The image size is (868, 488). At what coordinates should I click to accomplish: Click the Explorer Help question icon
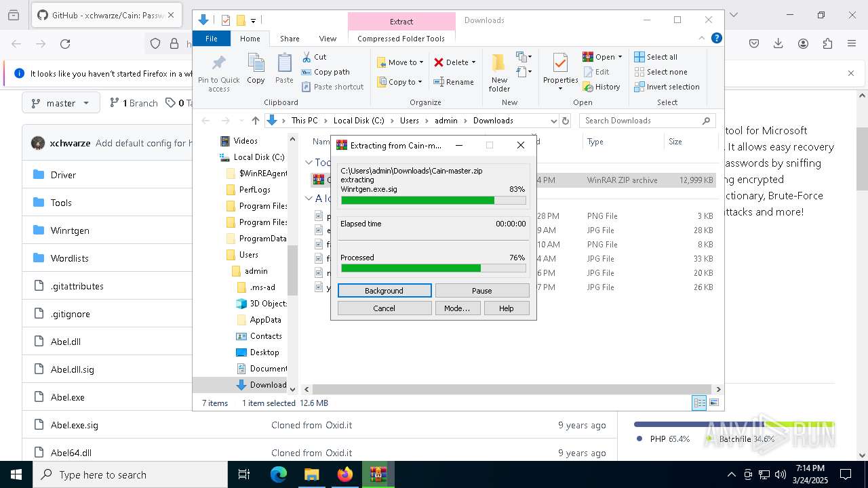coord(716,39)
